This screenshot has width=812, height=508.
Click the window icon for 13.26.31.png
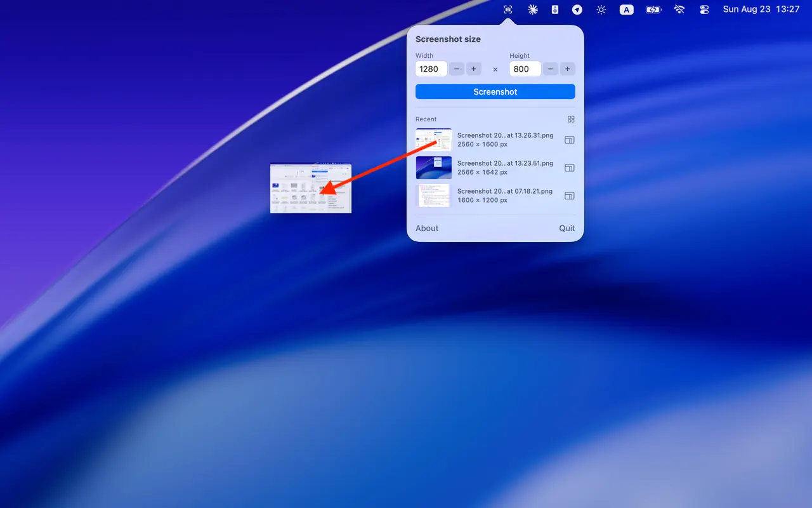(570, 140)
